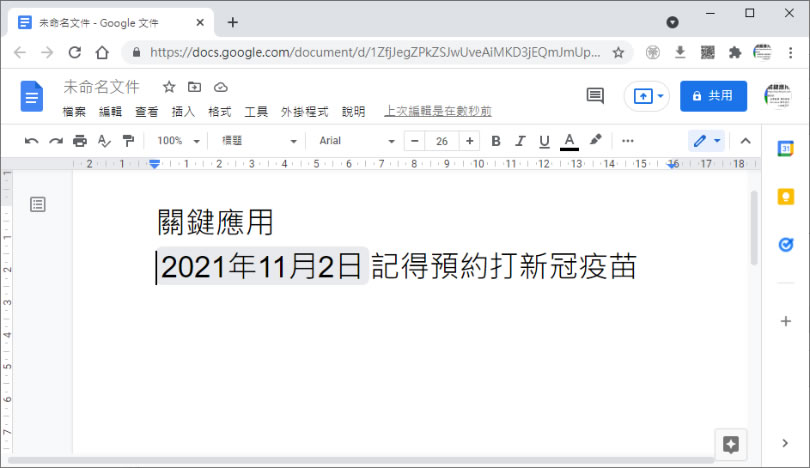810x468 pixels.
Task: Open the more toolbar options ellipsis
Action: pos(628,141)
